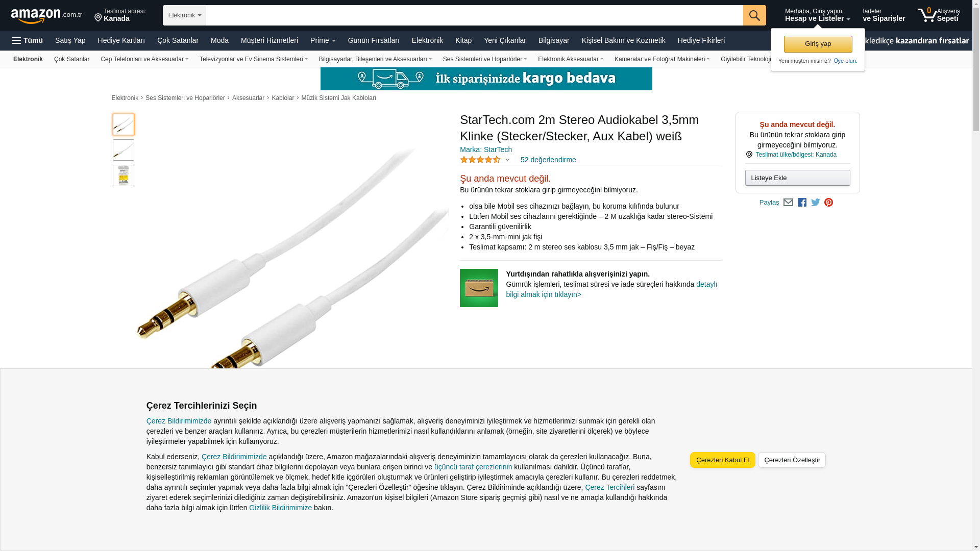This screenshot has width=980, height=551.
Task: Open the Amazon.com.tr home logo
Action: [x=46, y=16]
